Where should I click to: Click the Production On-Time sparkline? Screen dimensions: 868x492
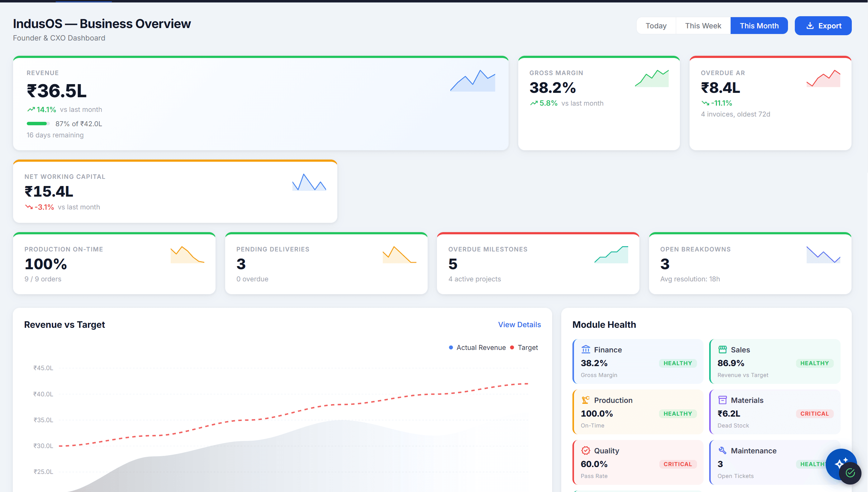click(x=187, y=255)
